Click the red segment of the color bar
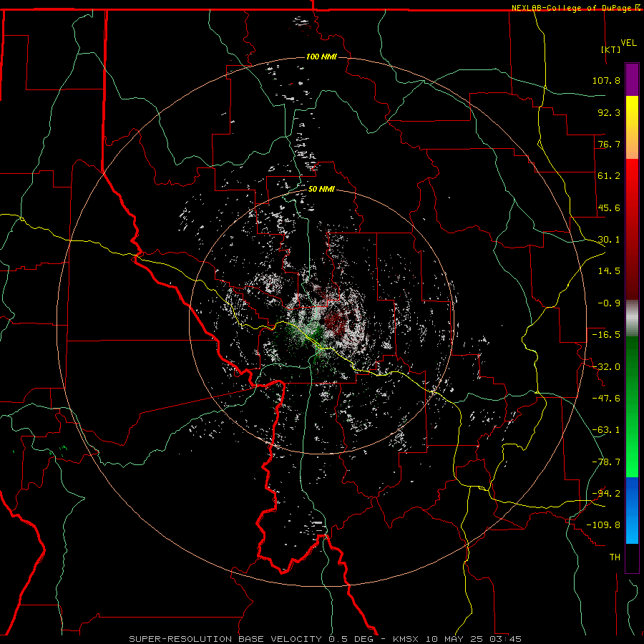This screenshot has width=644, height=644. coord(632,229)
